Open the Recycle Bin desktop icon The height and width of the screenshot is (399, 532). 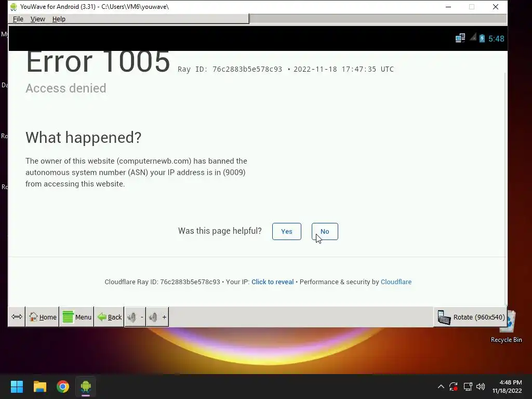pyautogui.click(x=507, y=326)
